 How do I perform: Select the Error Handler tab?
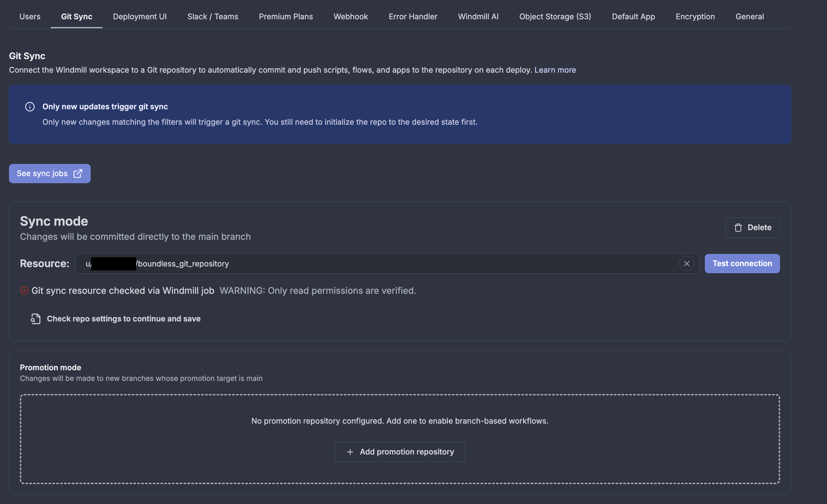pyautogui.click(x=413, y=16)
